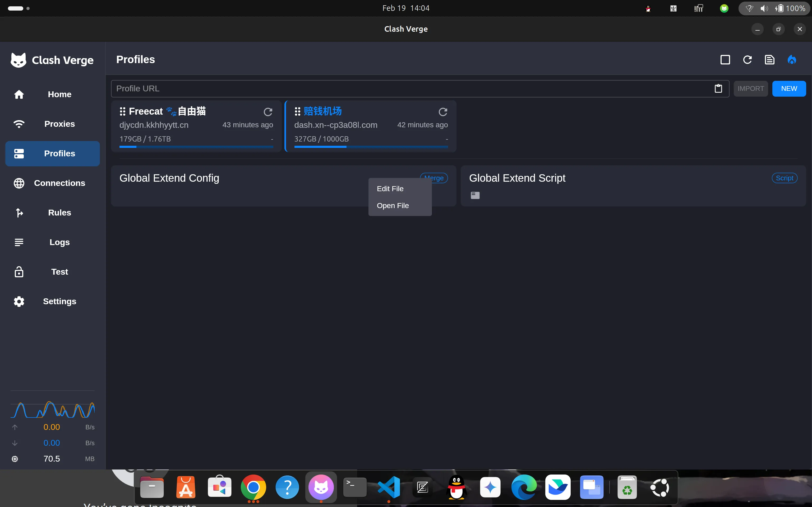This screenshot has height=507, width=812.
Task: Update the 赔钱机场 profile via reload icon
Action: pos(442,112)
